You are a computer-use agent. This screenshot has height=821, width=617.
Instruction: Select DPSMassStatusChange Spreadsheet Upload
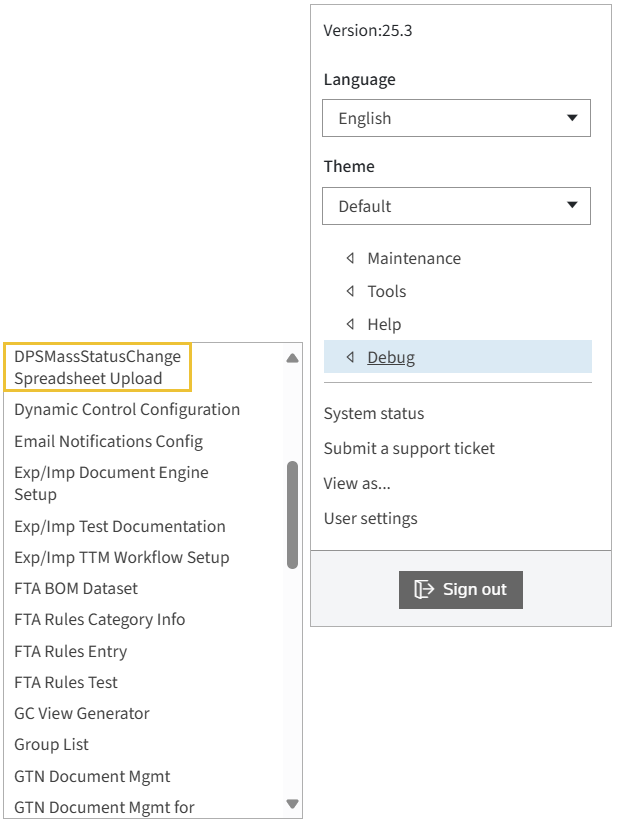pos(98,367)
